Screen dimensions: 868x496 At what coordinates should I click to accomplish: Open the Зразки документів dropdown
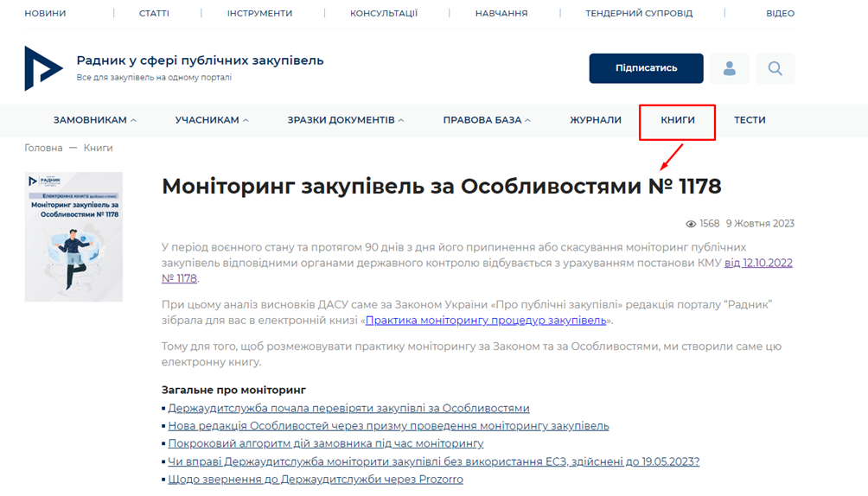point(345,120)
